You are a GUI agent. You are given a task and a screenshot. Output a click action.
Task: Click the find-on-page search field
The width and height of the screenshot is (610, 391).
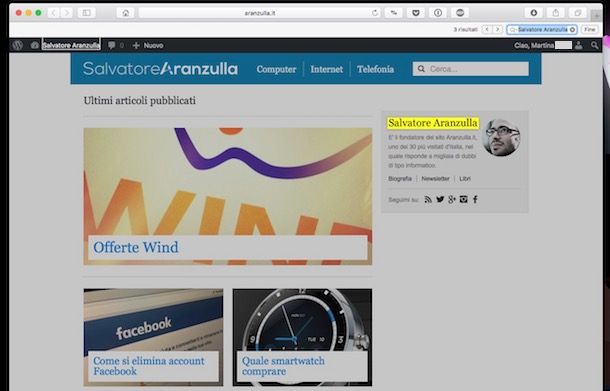click(x=542, y=30)
